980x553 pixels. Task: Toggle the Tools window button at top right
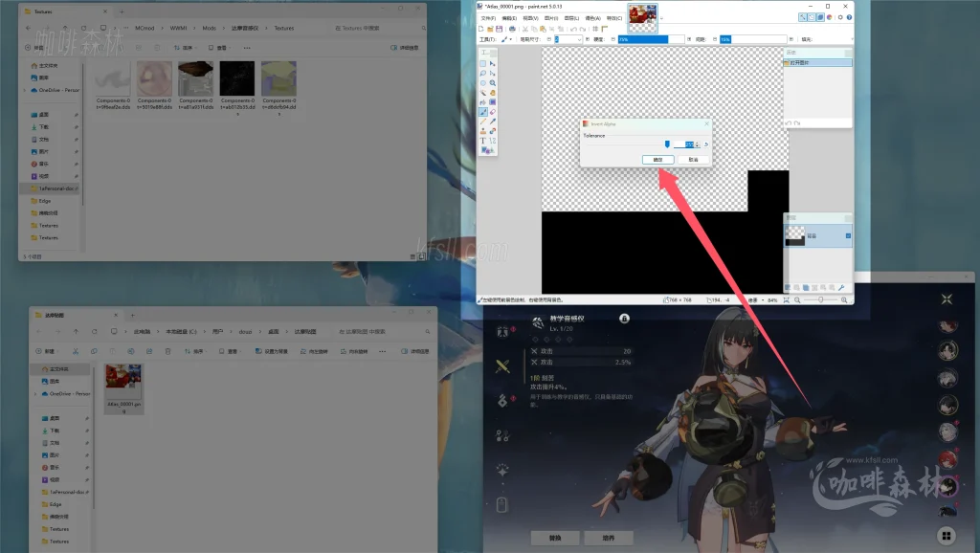coord(804,17)
